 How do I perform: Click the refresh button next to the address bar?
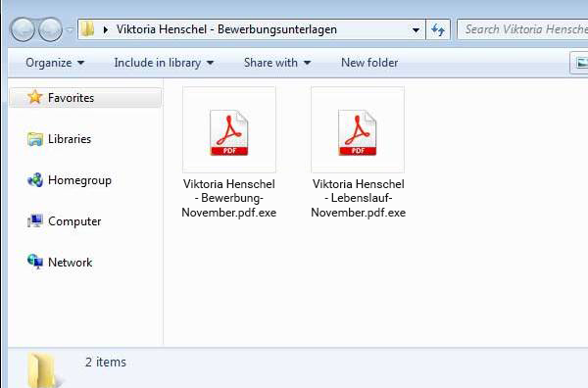tap(438, 29)
